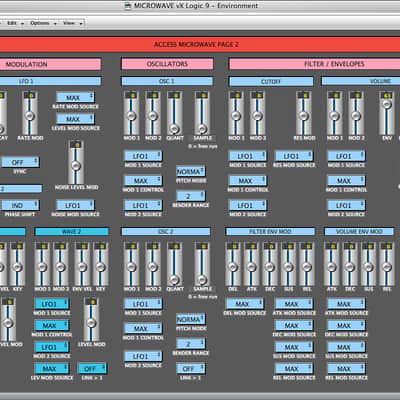
Task: Open the View menu
Action: coord(72,23)
